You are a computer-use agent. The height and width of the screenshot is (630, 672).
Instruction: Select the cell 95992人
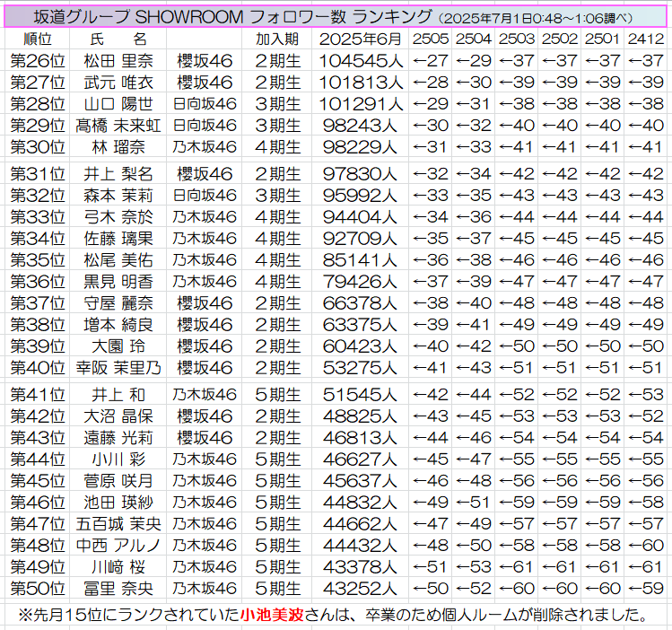(360, 196)
